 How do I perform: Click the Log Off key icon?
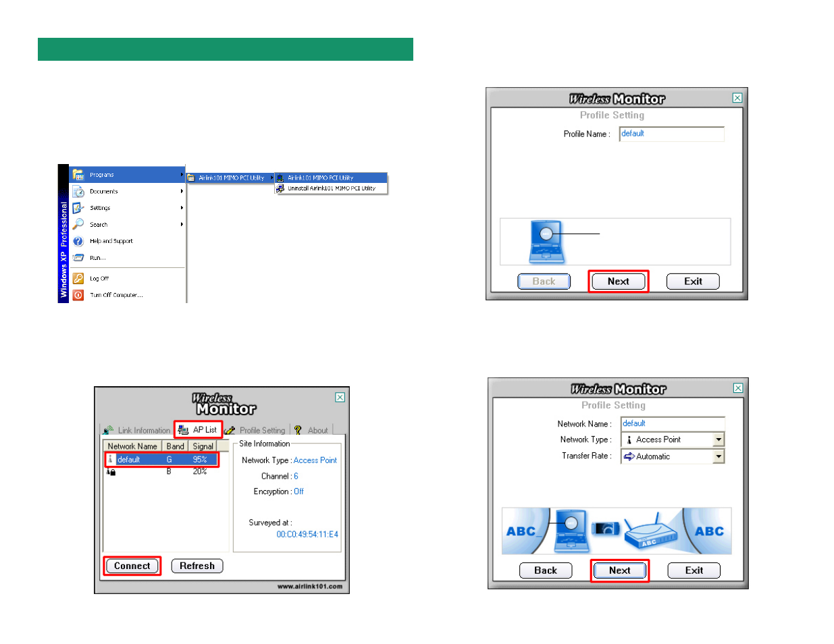tap(78, 278)
